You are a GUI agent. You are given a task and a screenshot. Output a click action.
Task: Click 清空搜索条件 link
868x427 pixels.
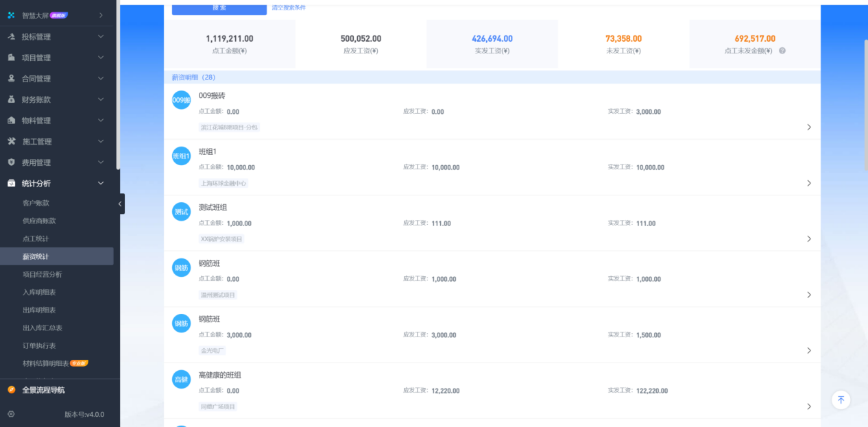pos(289,8)
